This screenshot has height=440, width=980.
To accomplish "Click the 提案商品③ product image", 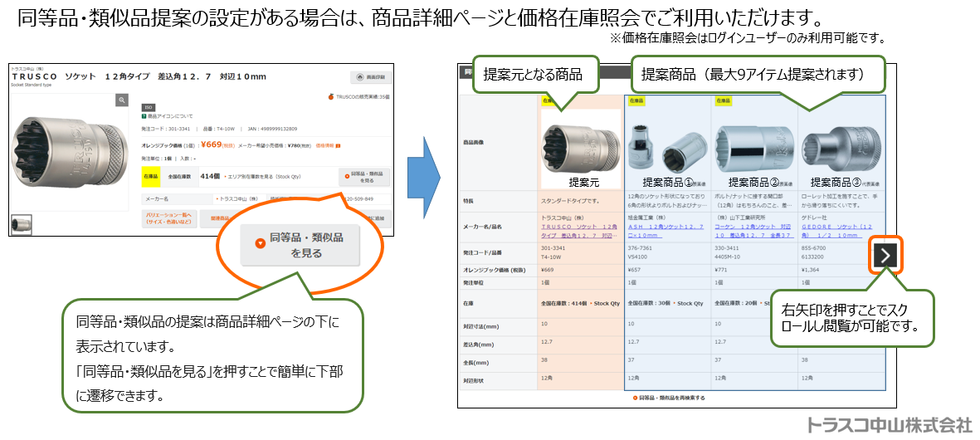I will 840,150.
